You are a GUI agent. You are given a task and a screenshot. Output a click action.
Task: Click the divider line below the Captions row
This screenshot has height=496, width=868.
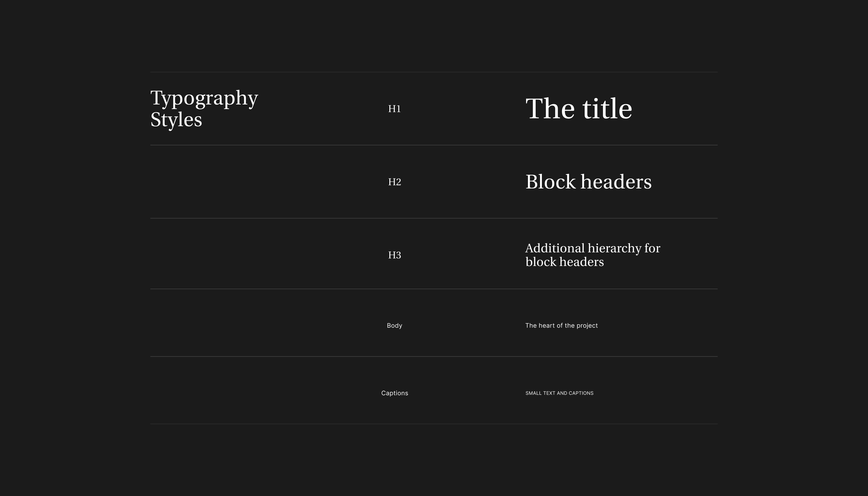[434, 424]
